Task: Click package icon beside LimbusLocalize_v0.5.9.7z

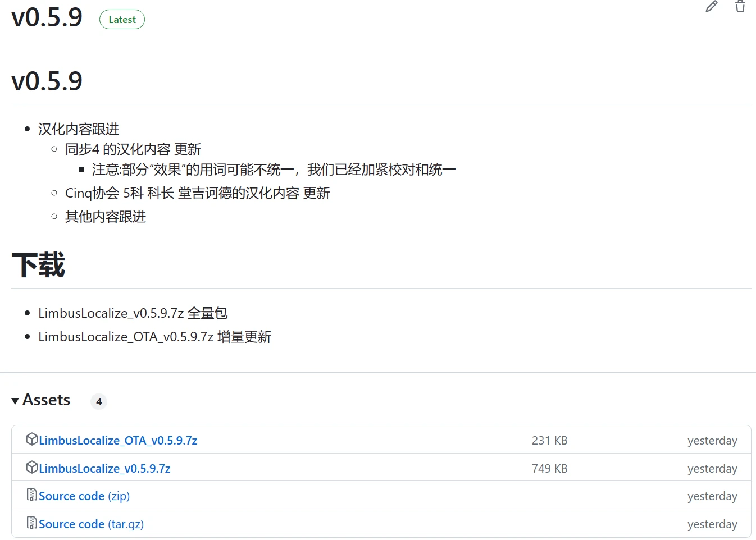Action: [32, 467]
